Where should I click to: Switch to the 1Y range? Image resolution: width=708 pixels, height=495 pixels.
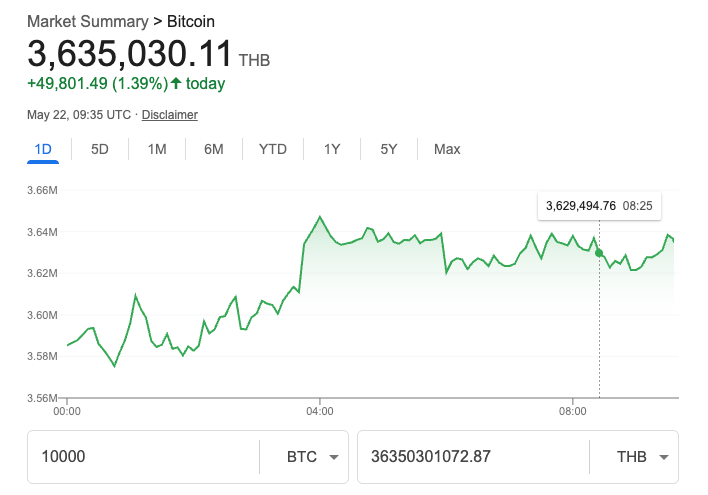click(x=332, y=149)
